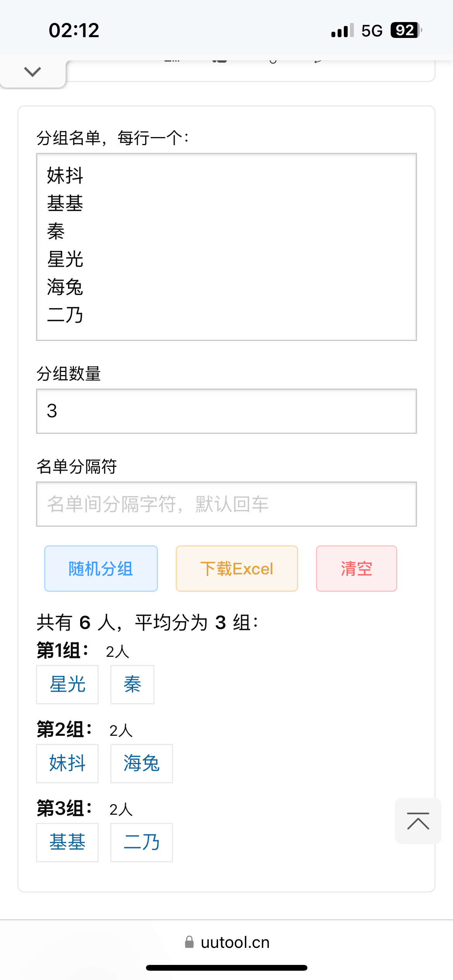Select the 秦 tag in group 1

coord(132,684)
